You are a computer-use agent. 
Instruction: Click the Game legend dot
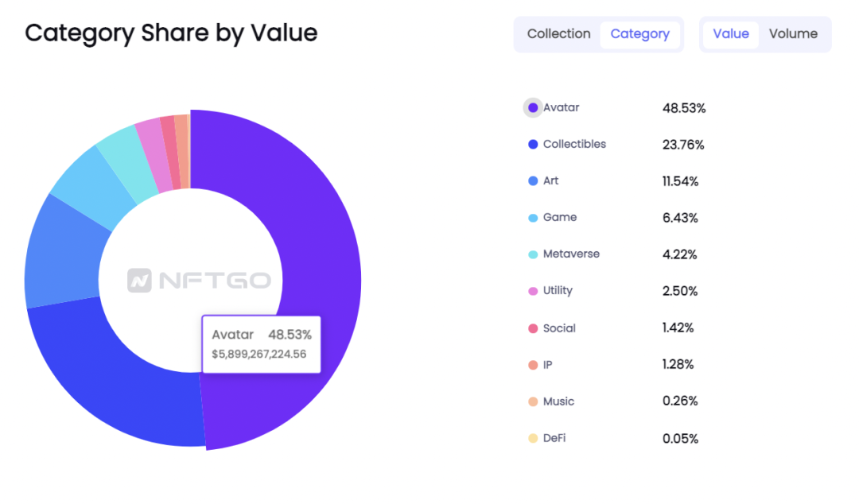click(532, 218)
